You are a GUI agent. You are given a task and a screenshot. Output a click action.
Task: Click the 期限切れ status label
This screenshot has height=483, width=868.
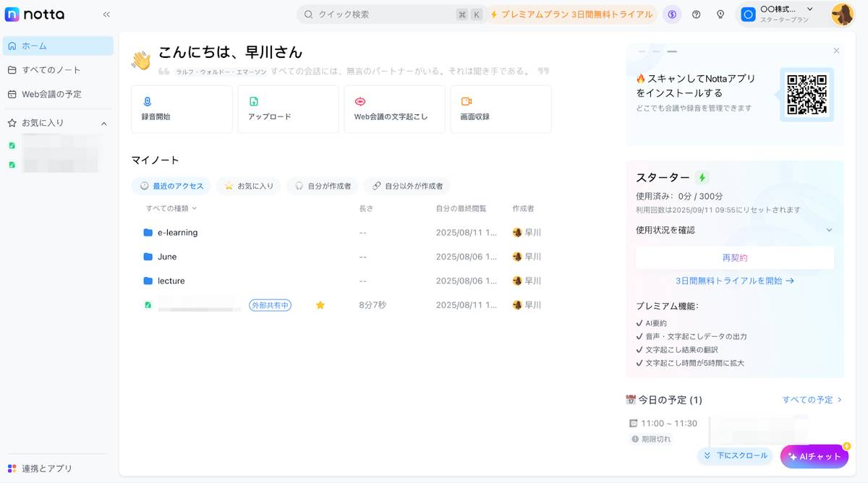[x=651, y=439]
